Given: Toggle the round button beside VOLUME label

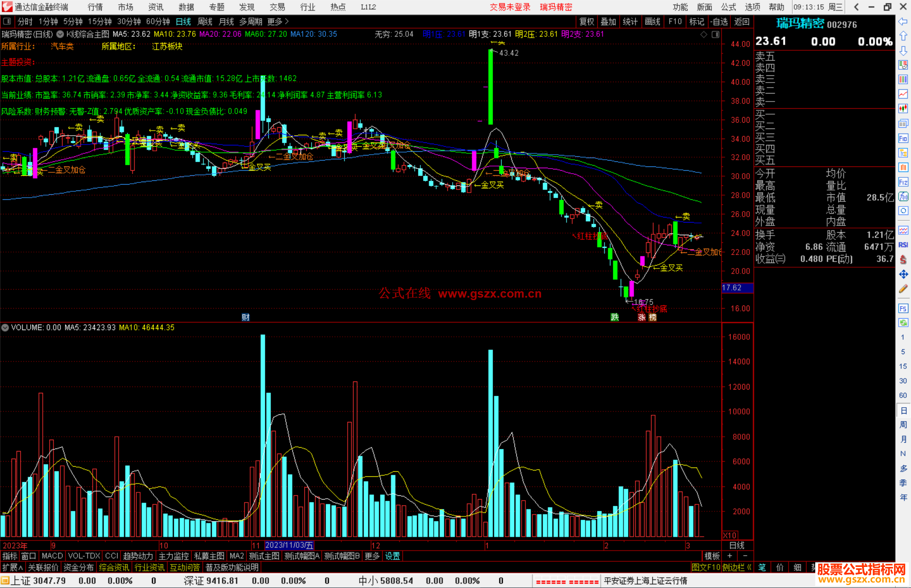Looking at the screenshot, I should point(5,328).
